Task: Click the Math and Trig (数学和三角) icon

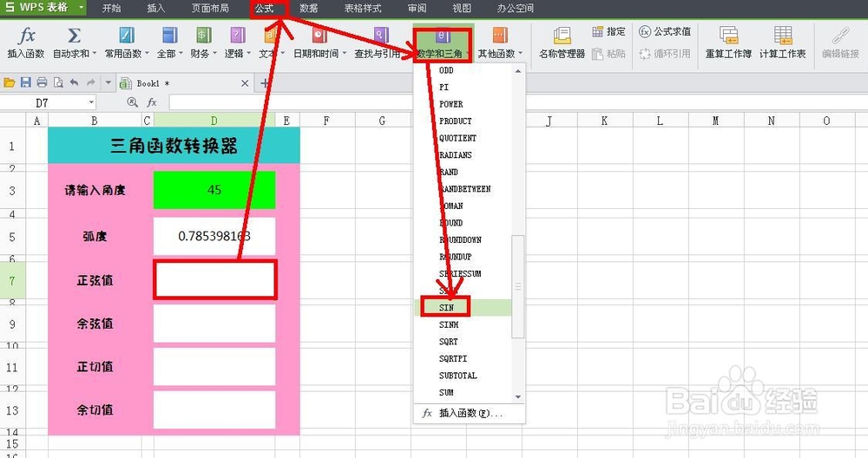Action: (444, 36)
